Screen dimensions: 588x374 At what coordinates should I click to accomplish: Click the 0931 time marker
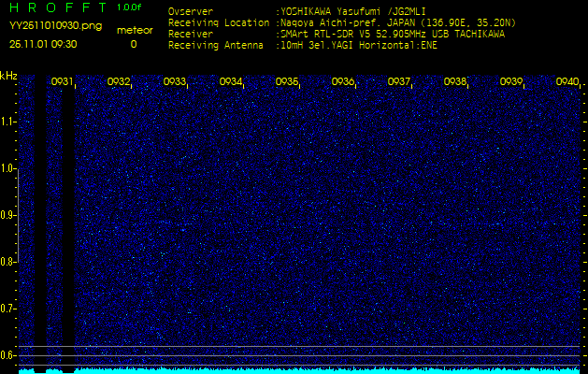(63, 82)
